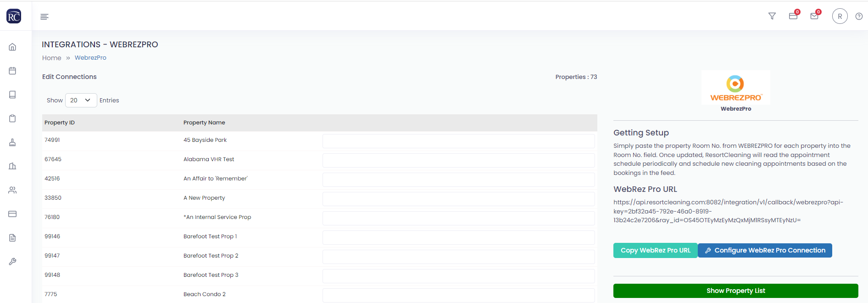The width and height of the screenshot is (868, 303).
Task: Open the inbox tray notification icon
Action: coord(793,16)
